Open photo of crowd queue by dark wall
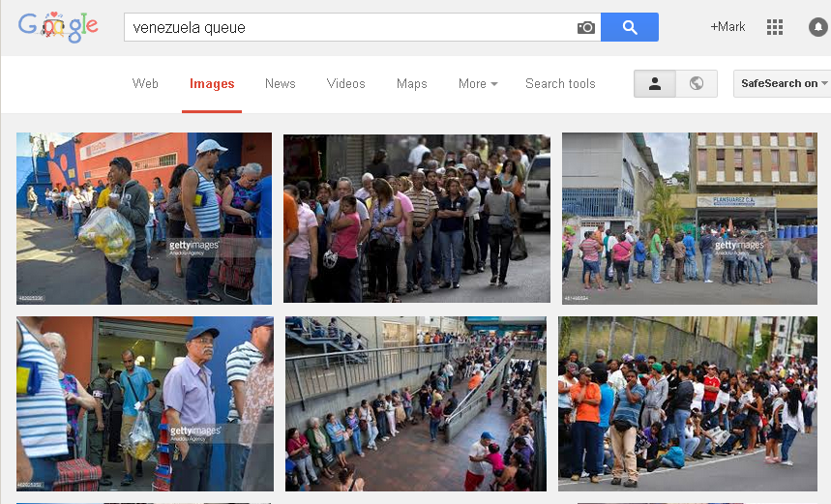This screenshot has height=504, width=831. click(x=417, y=219)
